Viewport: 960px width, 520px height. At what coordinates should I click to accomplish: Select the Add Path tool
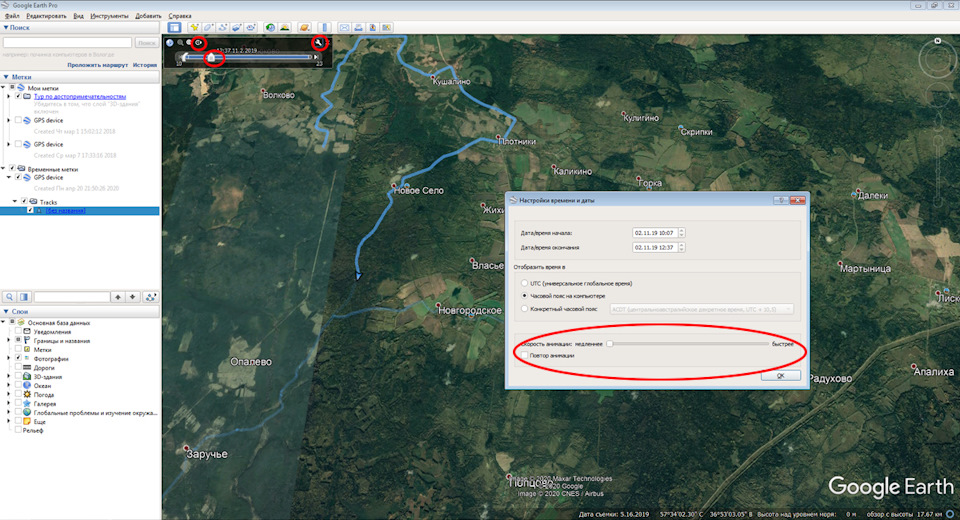click(x=222, y=28)
